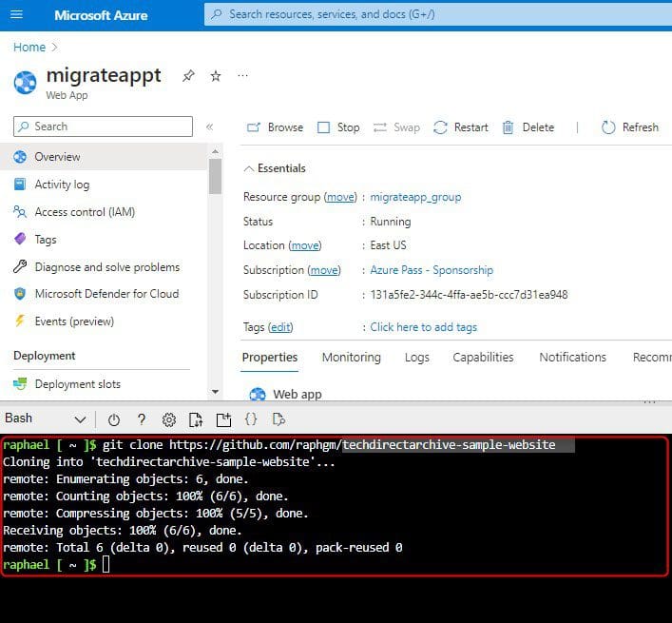Switch to the Properties tab
The height and width of the screenshot is (623, 672).
pos(270,358)
